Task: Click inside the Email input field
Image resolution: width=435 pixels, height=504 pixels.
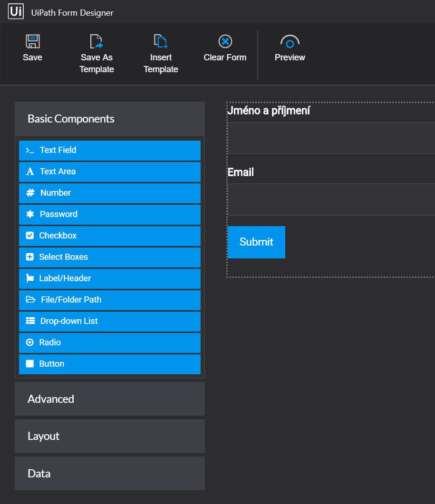Action: 331,200
